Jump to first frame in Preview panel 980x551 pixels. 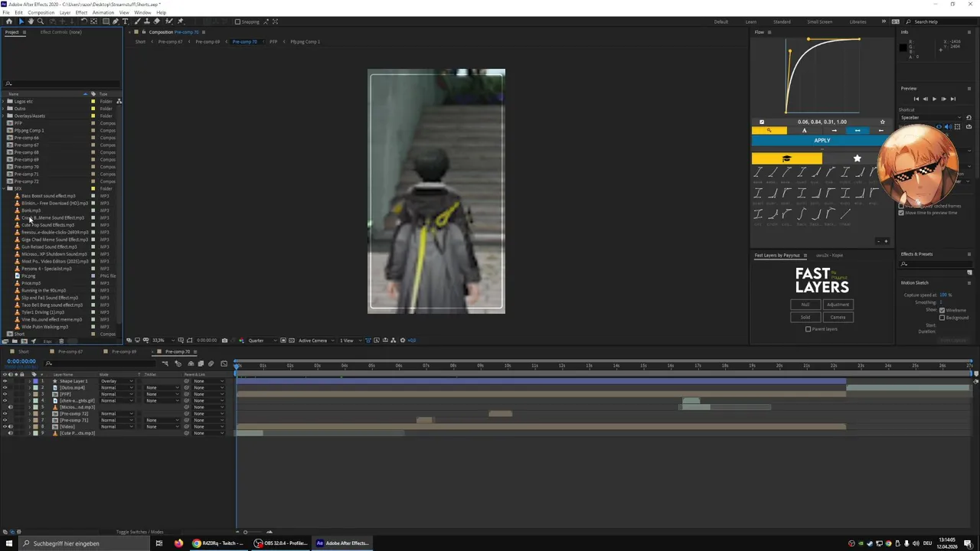coord(916,99)
